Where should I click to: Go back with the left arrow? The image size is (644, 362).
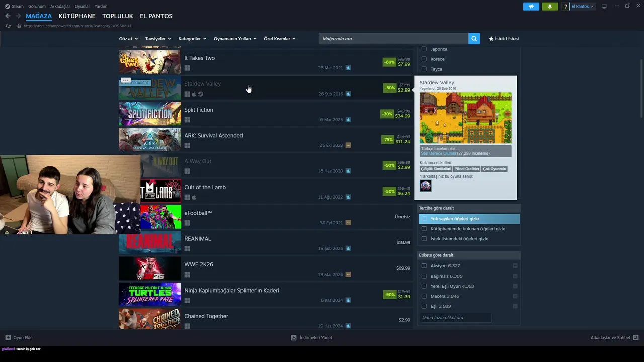(8, 16)
